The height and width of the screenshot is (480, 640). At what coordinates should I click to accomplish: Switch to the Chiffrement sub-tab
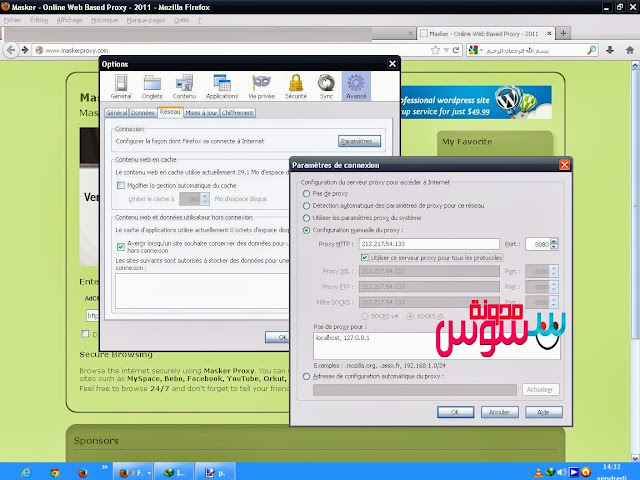coord(238,113)
